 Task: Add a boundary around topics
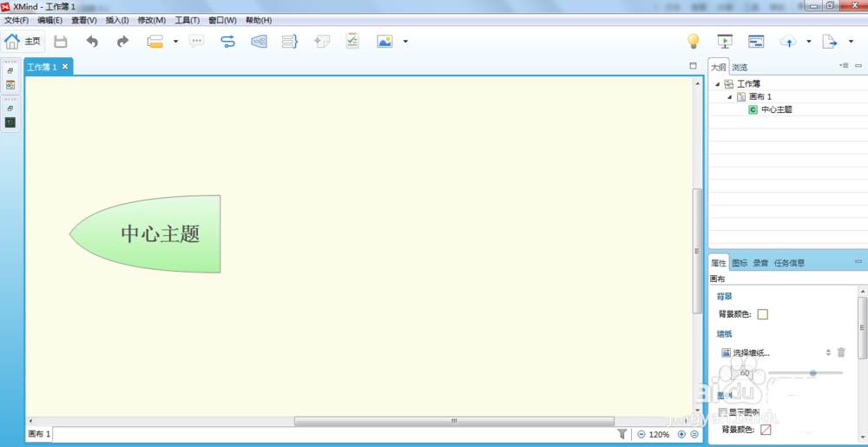pos(259,42)
